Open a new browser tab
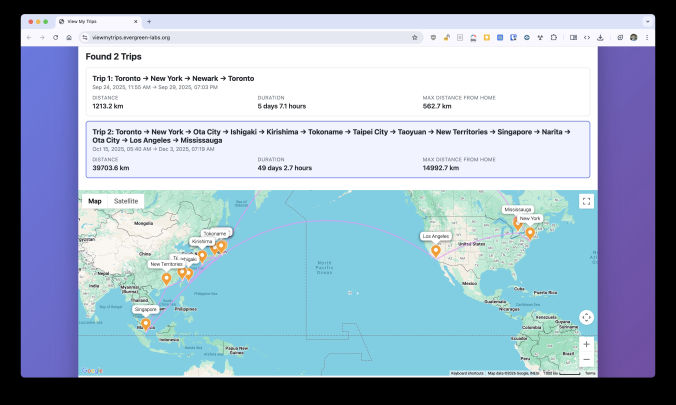Screen dimensions: 676x405 coord(149,21)
